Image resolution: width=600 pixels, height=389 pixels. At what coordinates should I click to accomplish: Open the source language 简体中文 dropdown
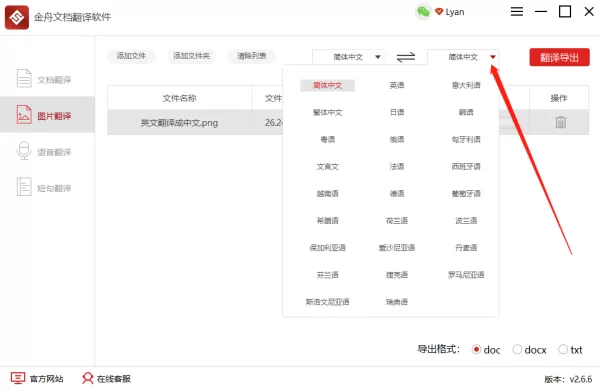tap(348, 57)
